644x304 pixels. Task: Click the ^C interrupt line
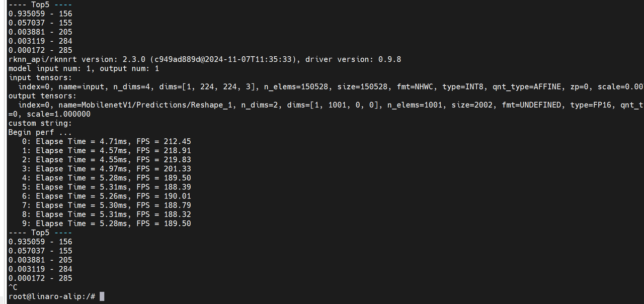coord(13,287)
